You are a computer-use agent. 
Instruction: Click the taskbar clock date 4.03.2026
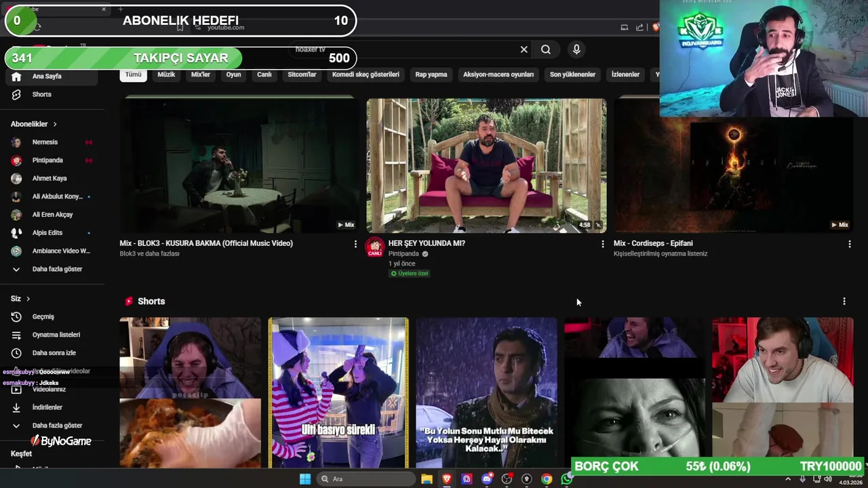850,483
